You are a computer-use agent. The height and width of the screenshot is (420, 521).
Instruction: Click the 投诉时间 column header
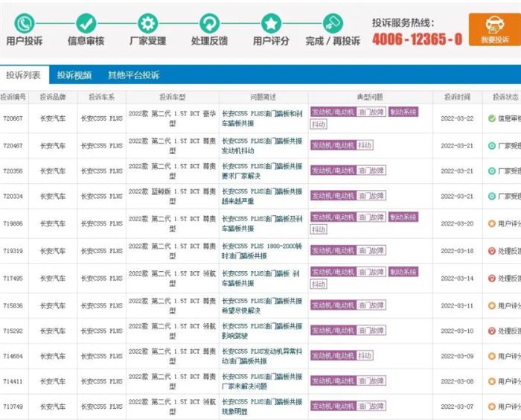(x=458, y=97)
